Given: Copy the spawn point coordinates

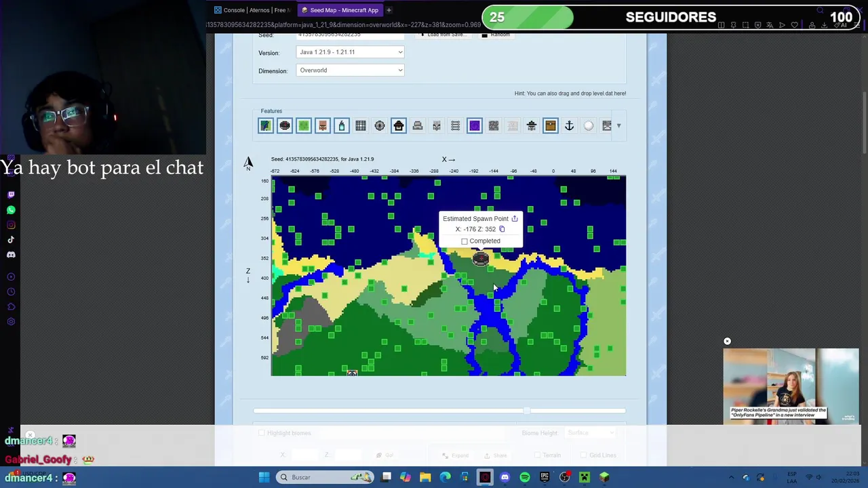Looking at the screenshot, I should point(502,229).
